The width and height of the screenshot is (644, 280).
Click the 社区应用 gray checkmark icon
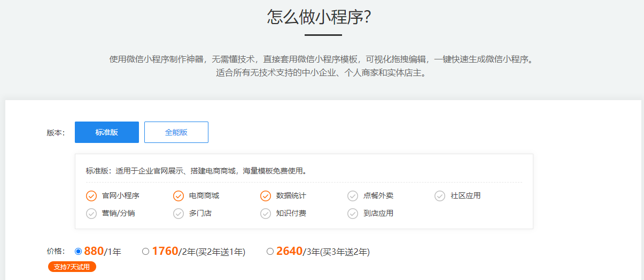[440, 196]
